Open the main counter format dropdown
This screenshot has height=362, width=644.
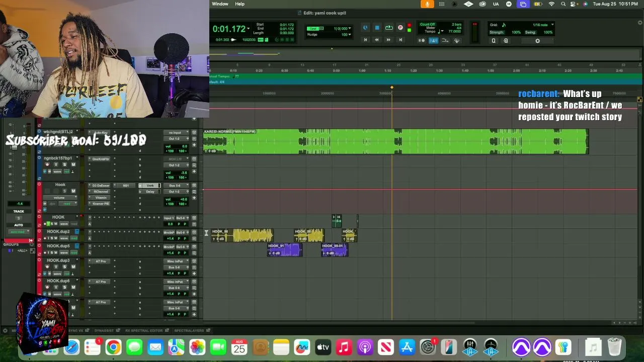tap(248, 29)
